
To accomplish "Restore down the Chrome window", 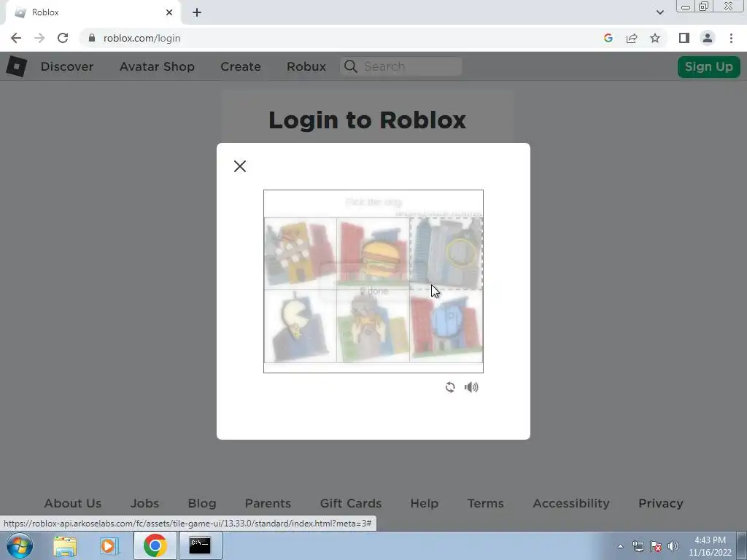I will pyautogui.click(x=704, y=7).
